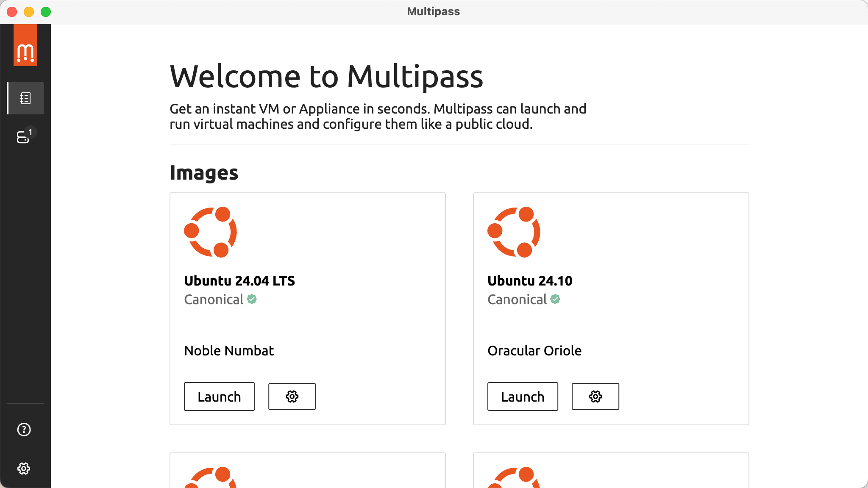This screenshot has height=488, width=868.
Task: Click the bottom-left partially visible image card
Action: coord(308,470)
